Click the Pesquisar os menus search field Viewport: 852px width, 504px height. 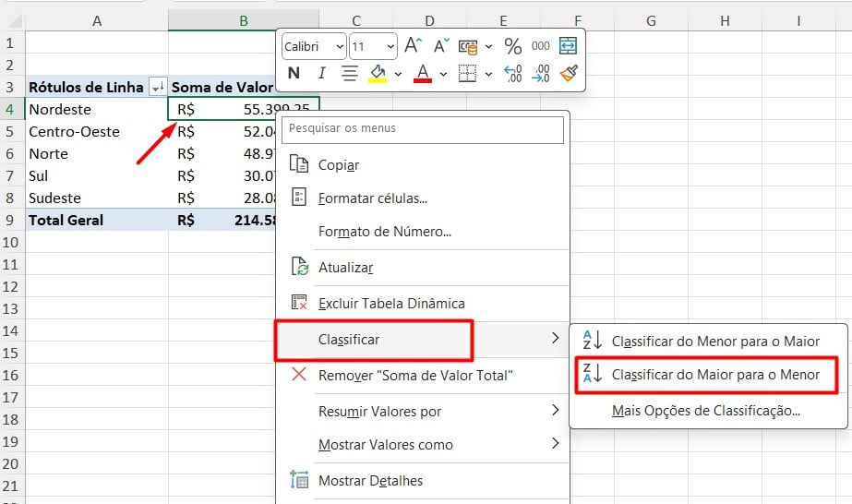point(423,129)
